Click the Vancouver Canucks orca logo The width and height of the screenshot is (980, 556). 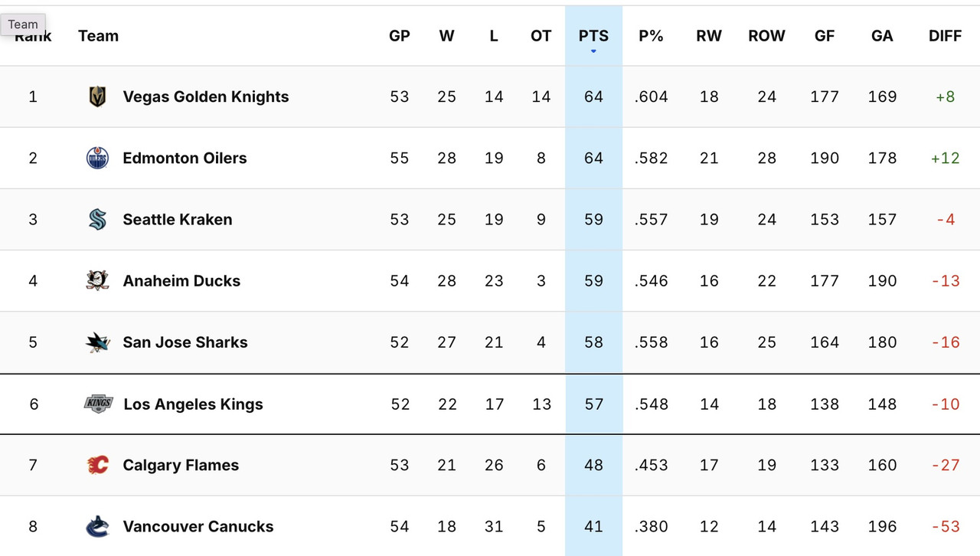pos(98,526)
